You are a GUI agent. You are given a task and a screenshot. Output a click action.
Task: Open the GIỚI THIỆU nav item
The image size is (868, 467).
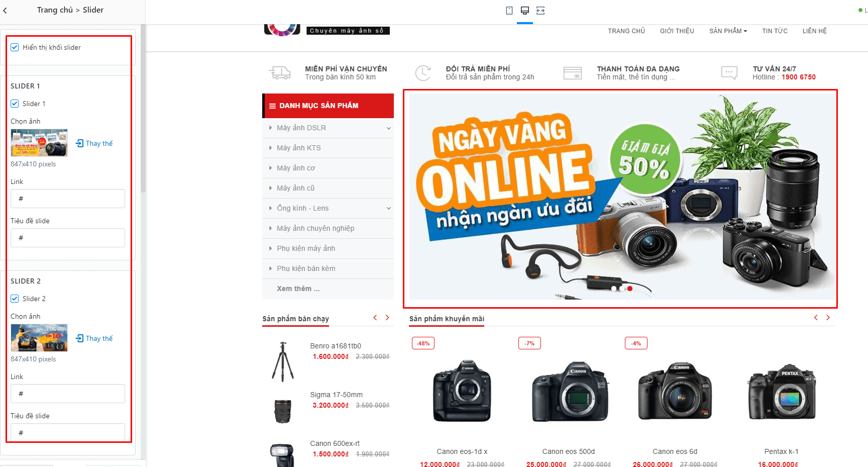pyautogui.click(x=677, y=31)
